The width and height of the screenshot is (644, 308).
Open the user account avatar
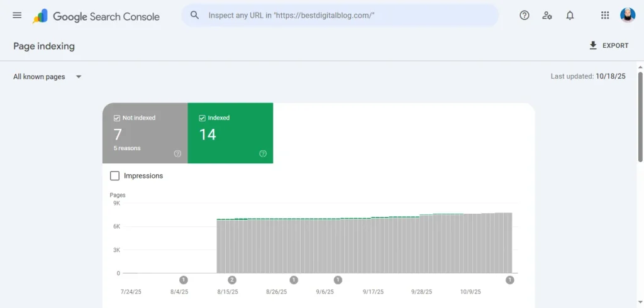628,16
